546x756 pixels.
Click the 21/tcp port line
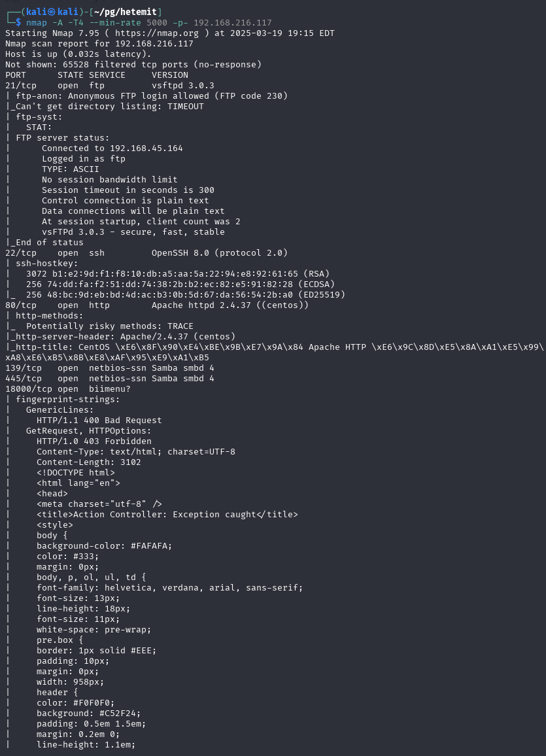pos(110,85)
